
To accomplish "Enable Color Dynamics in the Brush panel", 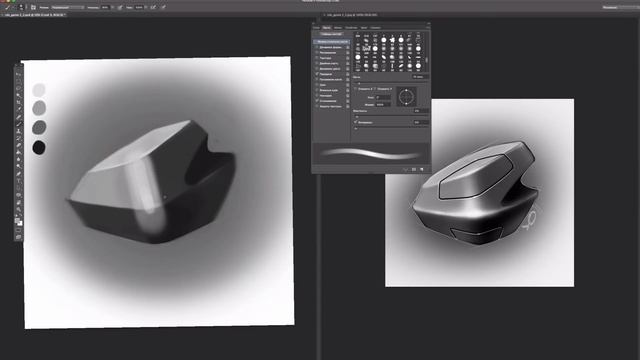I will point(317,69).
